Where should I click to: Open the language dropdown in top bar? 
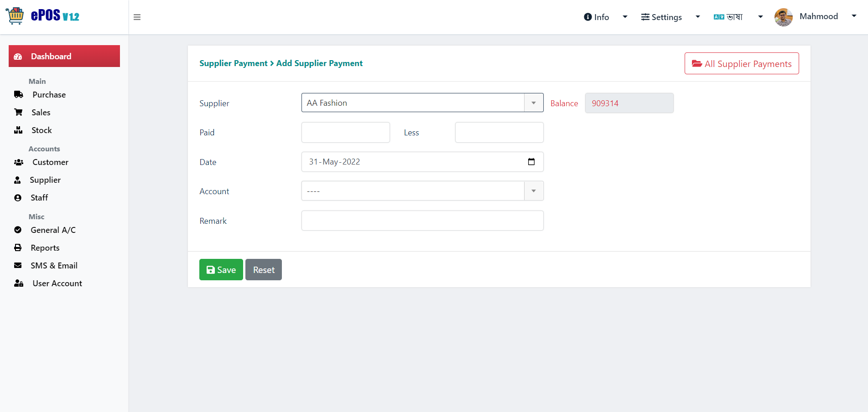738,17
